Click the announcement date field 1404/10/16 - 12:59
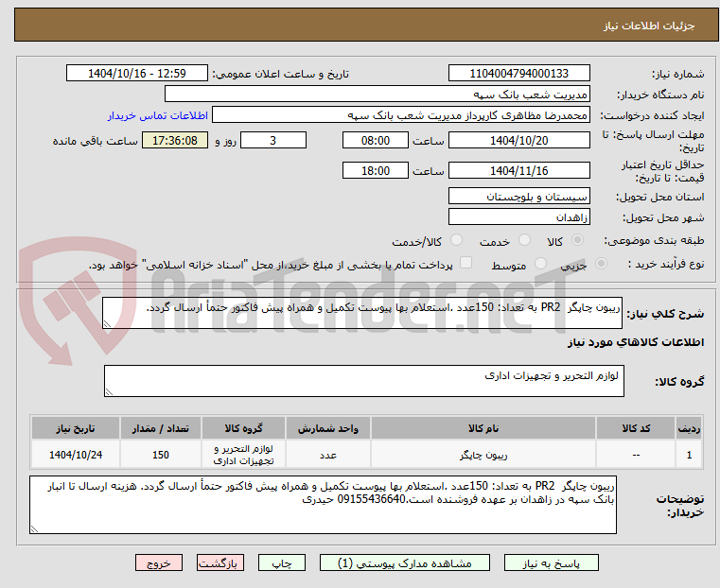This screenshot has height=588, width=720. (137, 73)
